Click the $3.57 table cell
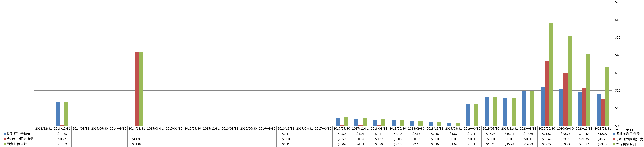644x147 pixels. tap(379, 134)
